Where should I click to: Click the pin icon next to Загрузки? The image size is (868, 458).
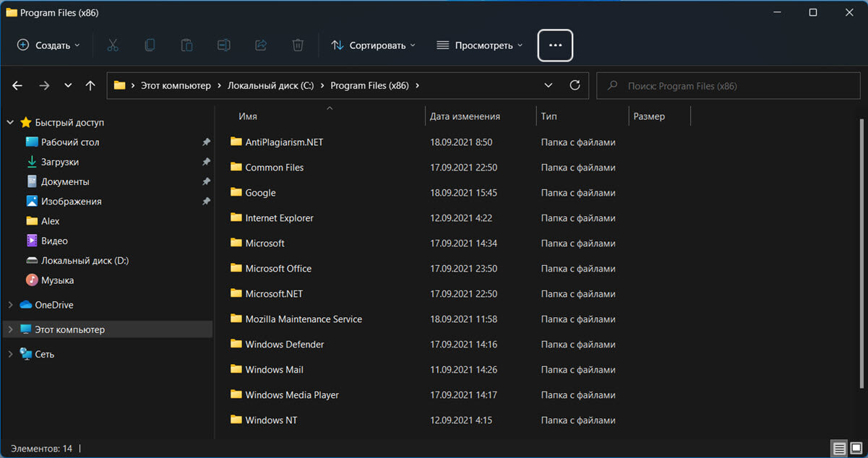pyautogui.click(x=206, y=162)
